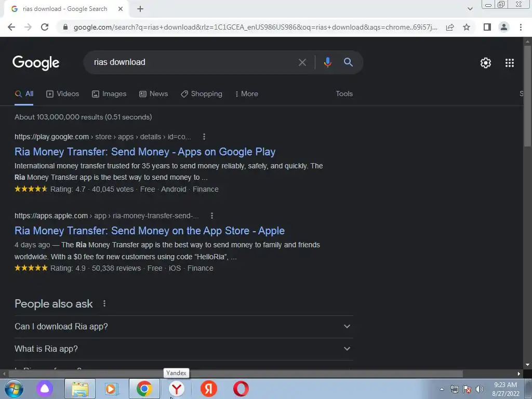This screenshot has width=532, height=399.
Task: Click horizontal scrollbar right arrow
Action: (x=519, y=374)
